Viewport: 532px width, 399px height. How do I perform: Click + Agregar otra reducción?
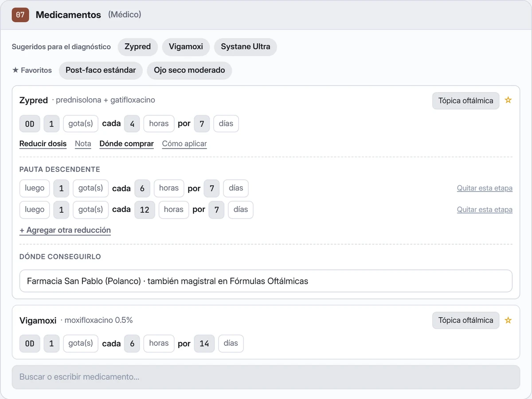click(65, 230)
